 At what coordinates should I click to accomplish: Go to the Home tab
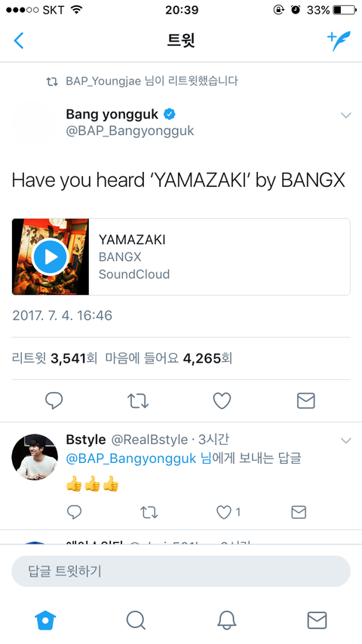[x=45, y=620]
